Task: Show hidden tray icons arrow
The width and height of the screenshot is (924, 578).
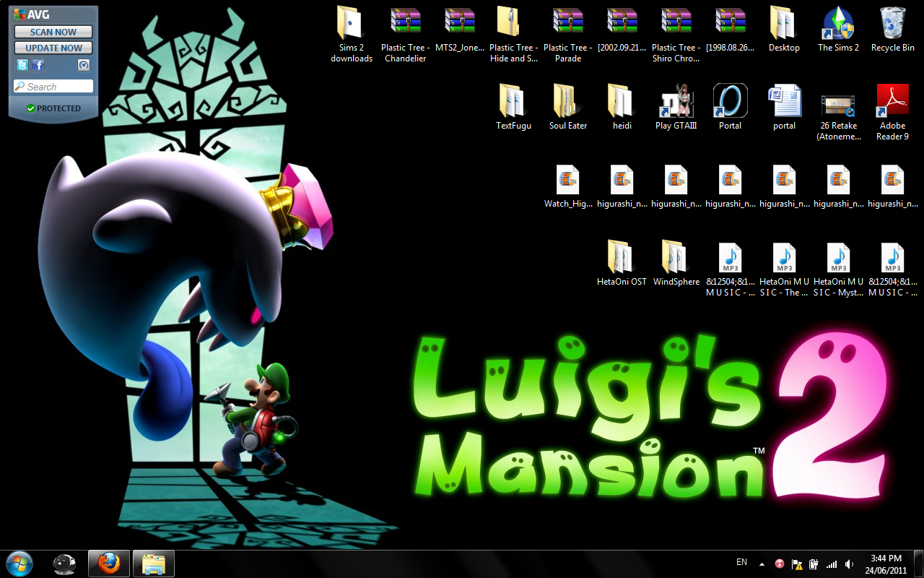Action: (762, 564)
